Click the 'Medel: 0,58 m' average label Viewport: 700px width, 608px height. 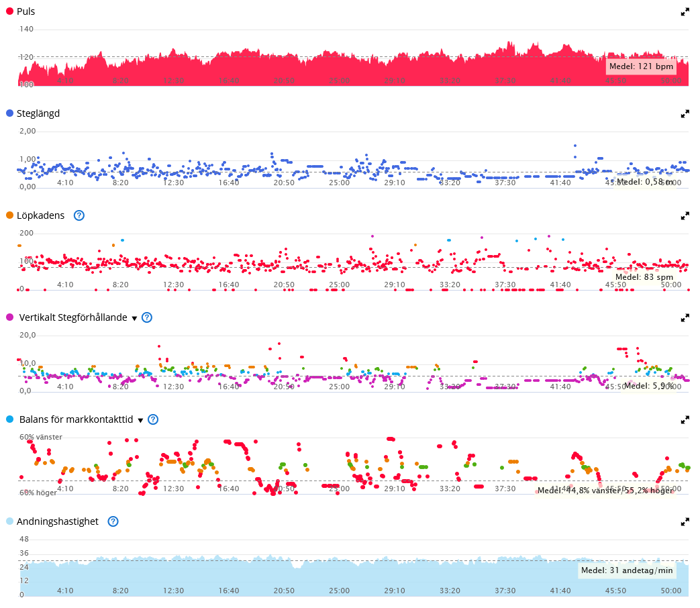click(x=645, y=182)
